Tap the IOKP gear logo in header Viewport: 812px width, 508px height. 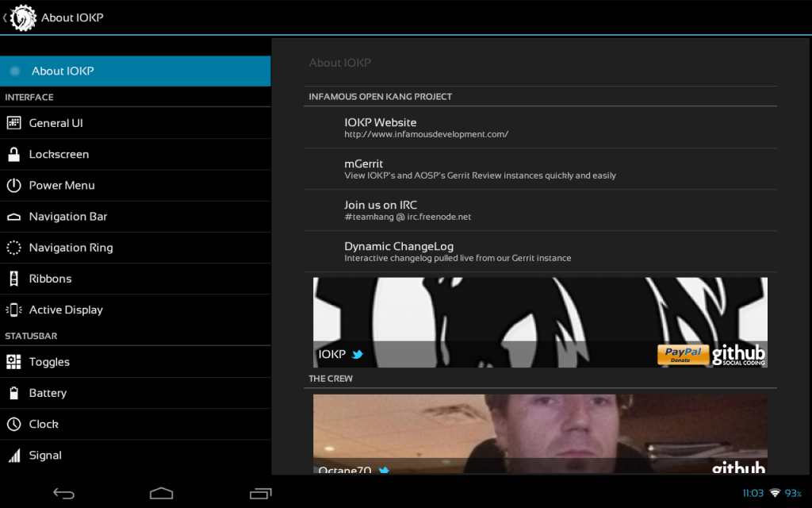pyautogui.click(x=23, y=17)
